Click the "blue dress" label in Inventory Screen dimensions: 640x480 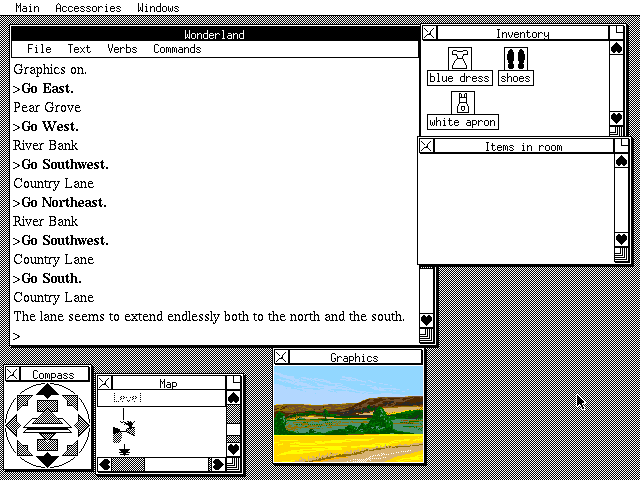point(460,78)
